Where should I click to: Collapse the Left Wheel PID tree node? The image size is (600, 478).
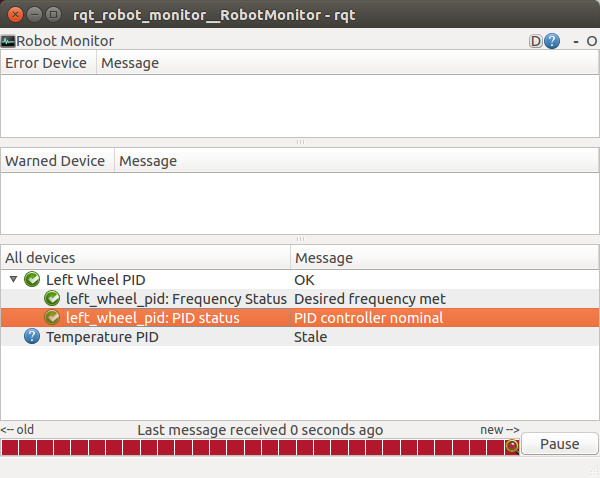point(13,280)
